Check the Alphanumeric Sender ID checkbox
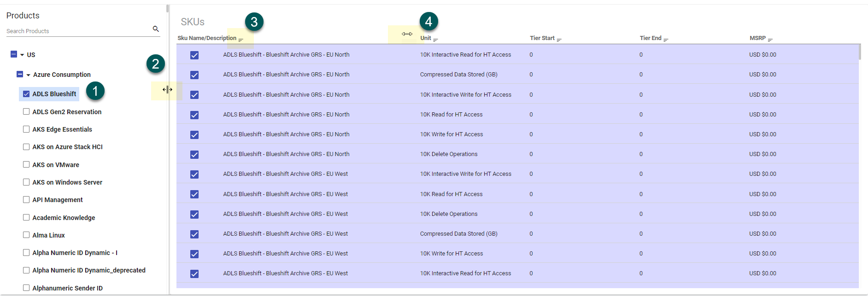 click(x=26, y=288)
